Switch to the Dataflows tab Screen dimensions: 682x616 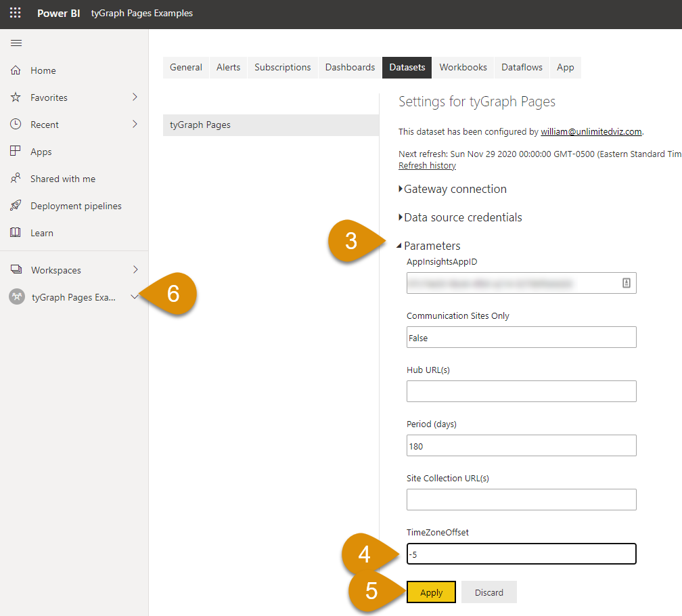click(522, 68)
